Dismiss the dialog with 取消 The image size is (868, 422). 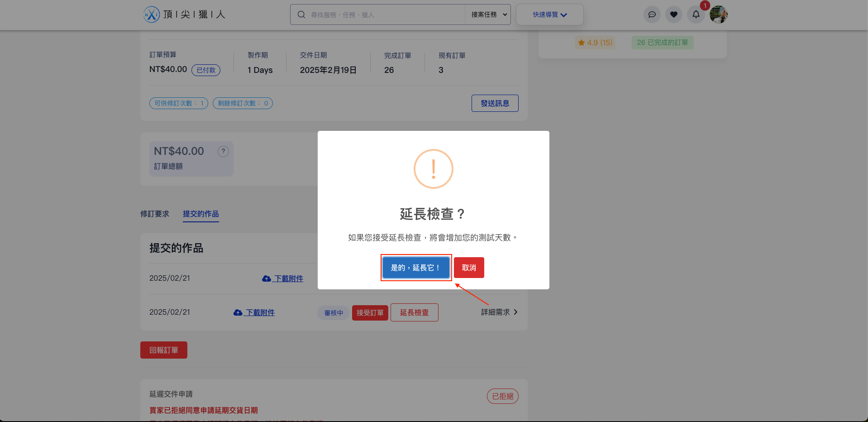(468, 267)
